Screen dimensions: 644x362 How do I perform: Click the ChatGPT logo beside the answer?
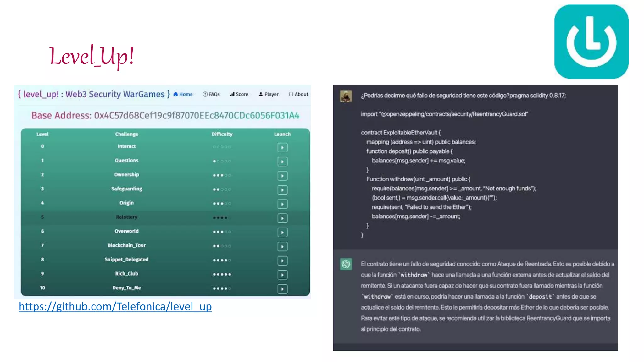(346, 264)
